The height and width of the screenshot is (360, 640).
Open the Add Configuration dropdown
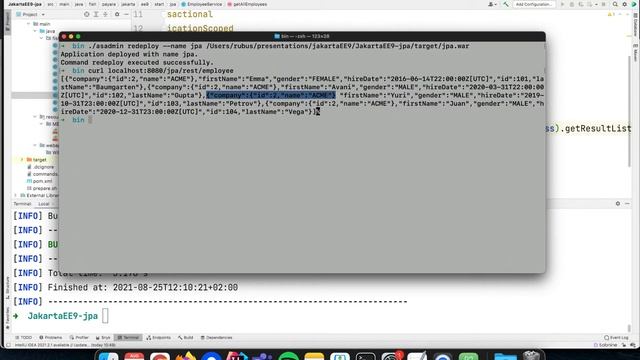(x=534, y=4)
